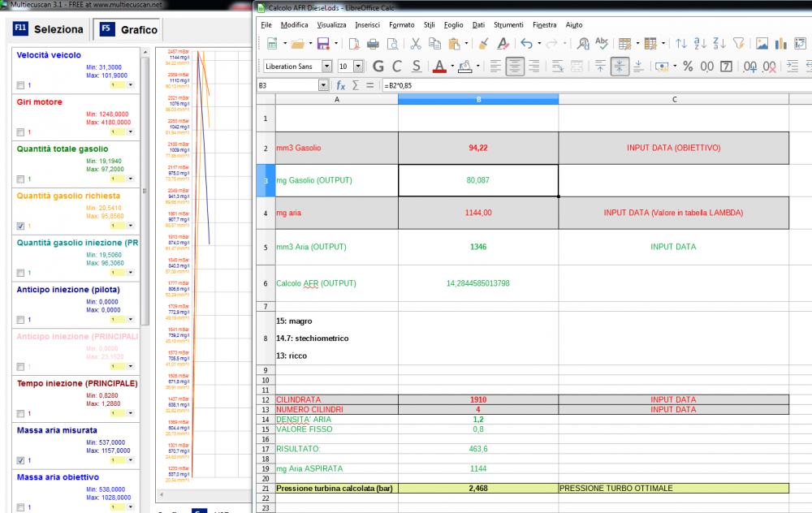Click the red font color swatch
This screenshot has height=513, width=812.
tap(439, 67)
